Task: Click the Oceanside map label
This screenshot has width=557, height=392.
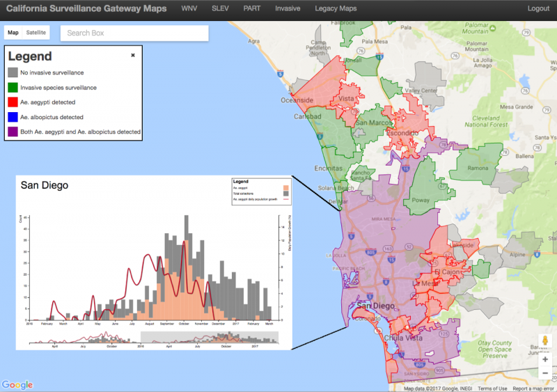Action: click(x=297, y=100)
